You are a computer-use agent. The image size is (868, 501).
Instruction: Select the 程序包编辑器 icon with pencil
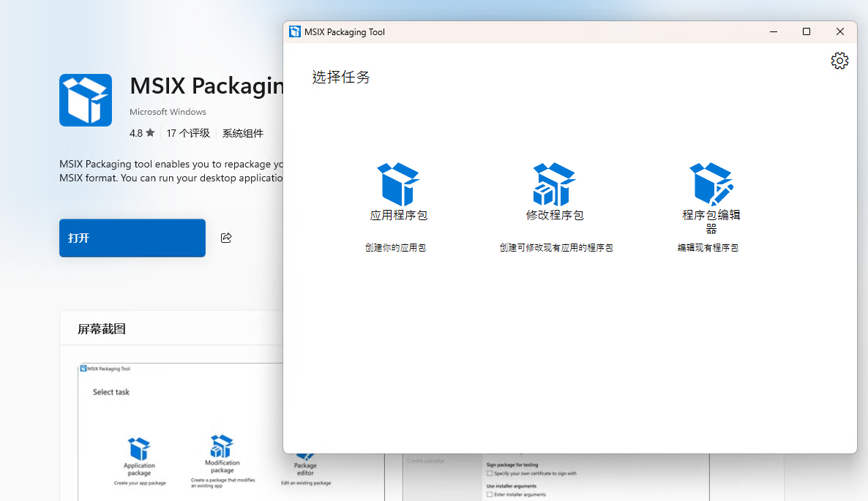(711, 184)
